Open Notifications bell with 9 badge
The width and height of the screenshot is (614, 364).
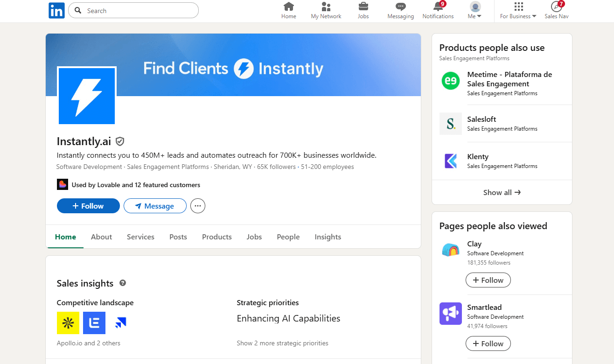(438, 11)
